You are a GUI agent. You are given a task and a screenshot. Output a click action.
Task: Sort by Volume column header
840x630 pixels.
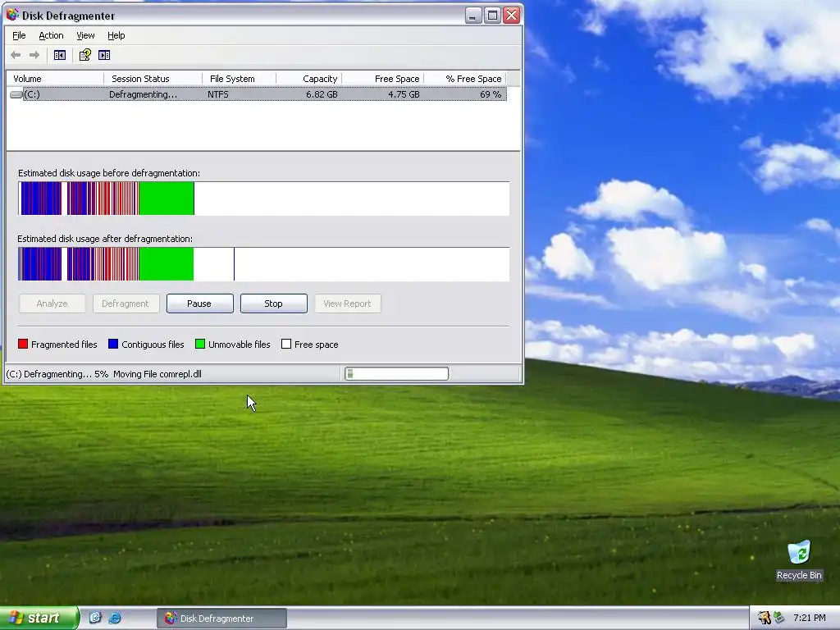[x=55, y=79]
